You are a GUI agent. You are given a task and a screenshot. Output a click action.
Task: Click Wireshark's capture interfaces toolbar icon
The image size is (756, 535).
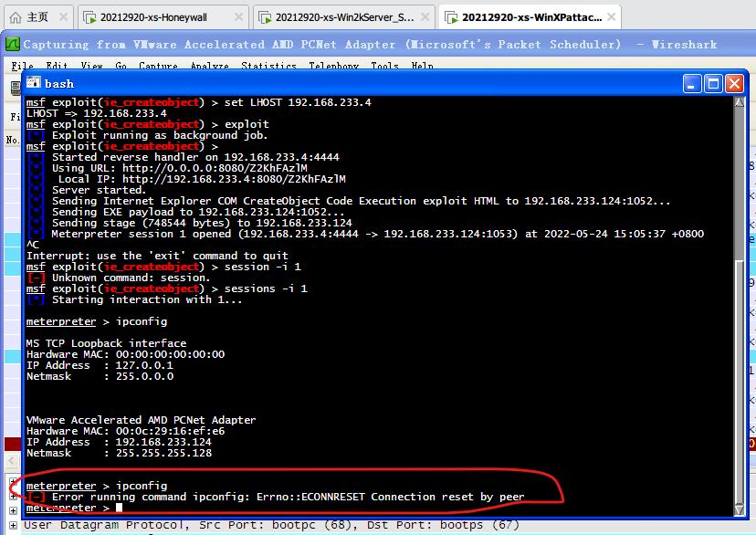pyautogui.click(x=16, y=89)
